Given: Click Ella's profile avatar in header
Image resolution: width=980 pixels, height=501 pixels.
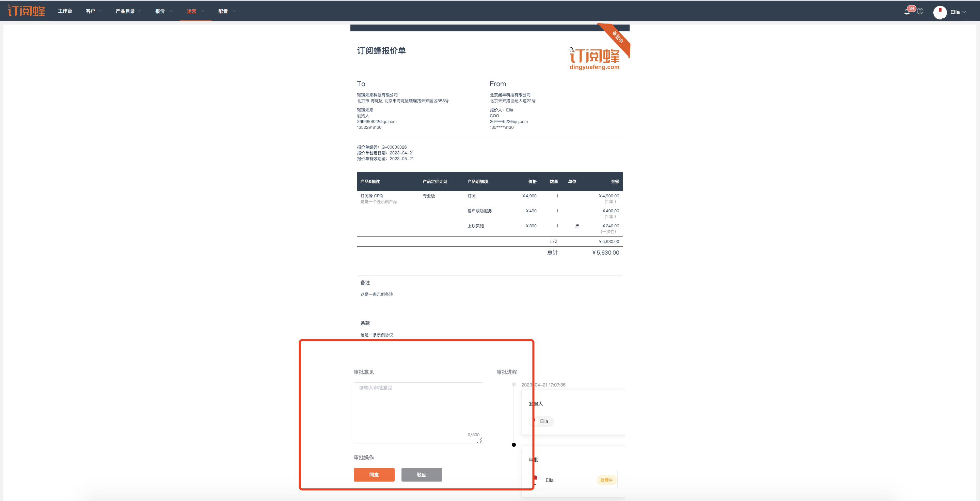Looking at the screenshot, I should [940, 12].
